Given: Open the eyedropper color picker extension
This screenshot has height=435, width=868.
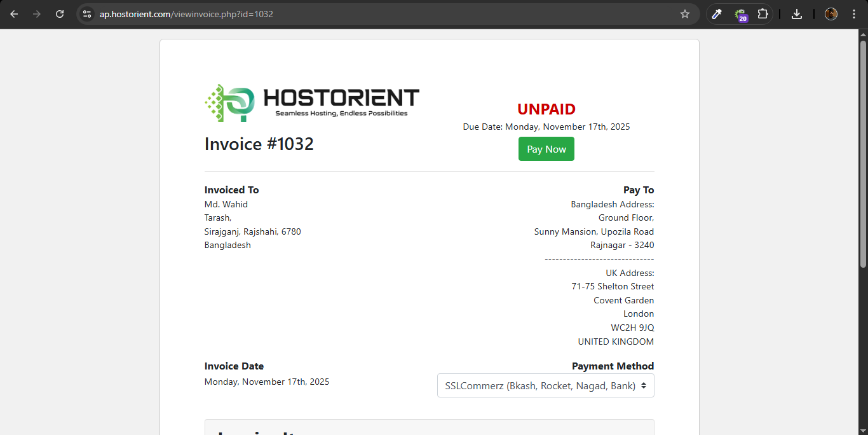Looking at the screenshot, I should click(717, 14).
